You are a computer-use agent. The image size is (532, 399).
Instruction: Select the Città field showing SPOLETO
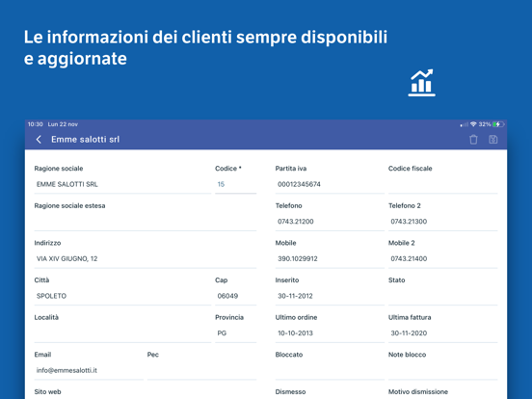click(x=122, y=296)
